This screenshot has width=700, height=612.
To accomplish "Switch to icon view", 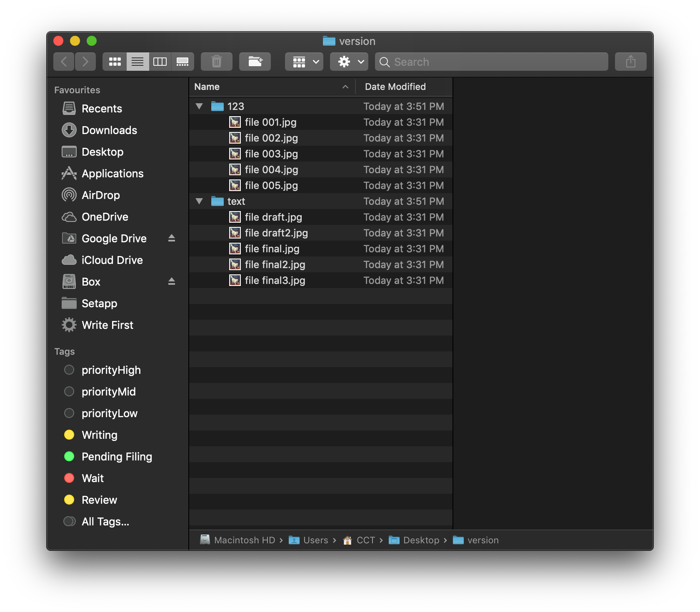I will [114, 61].
